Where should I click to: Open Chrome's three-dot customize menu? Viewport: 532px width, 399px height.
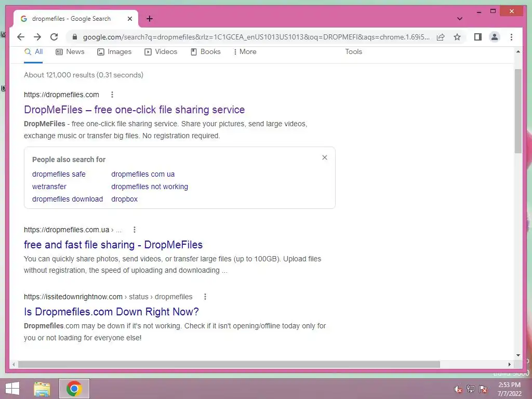pos(511,37)
